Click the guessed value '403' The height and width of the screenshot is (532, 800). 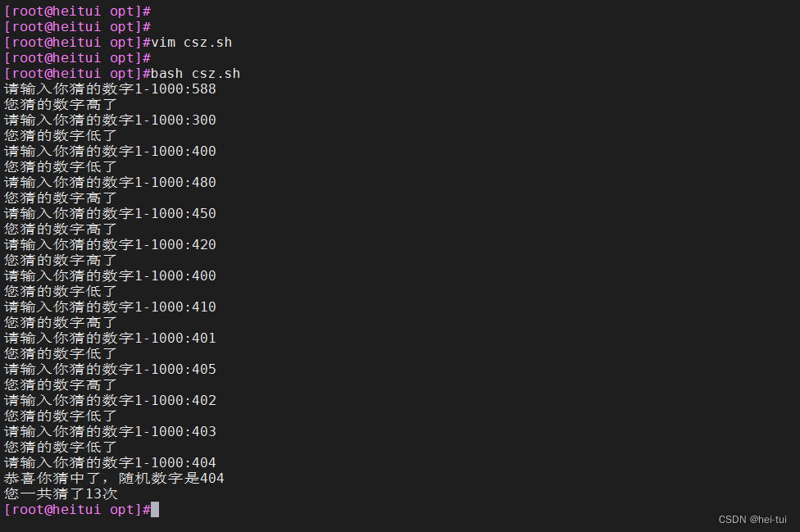pyautogui.click(x=203, y=431)
